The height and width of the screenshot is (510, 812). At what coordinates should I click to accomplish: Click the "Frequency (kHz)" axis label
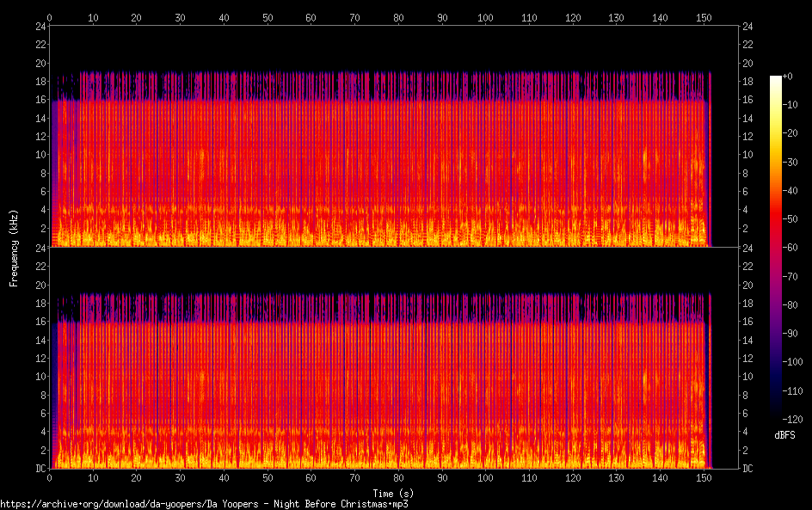point(14,248)
